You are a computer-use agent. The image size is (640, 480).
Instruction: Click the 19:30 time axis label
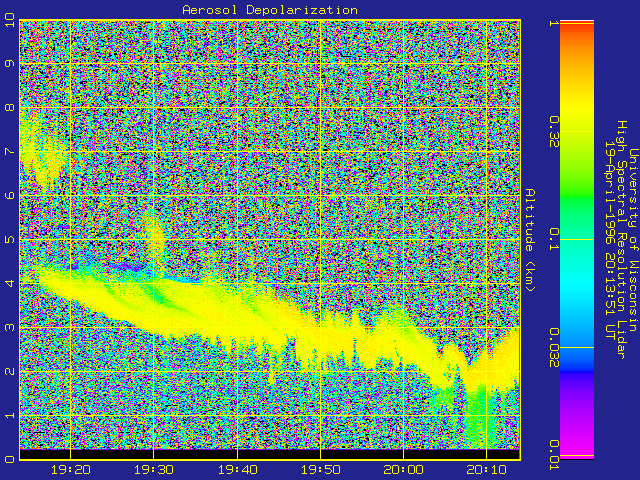point(154,470)
